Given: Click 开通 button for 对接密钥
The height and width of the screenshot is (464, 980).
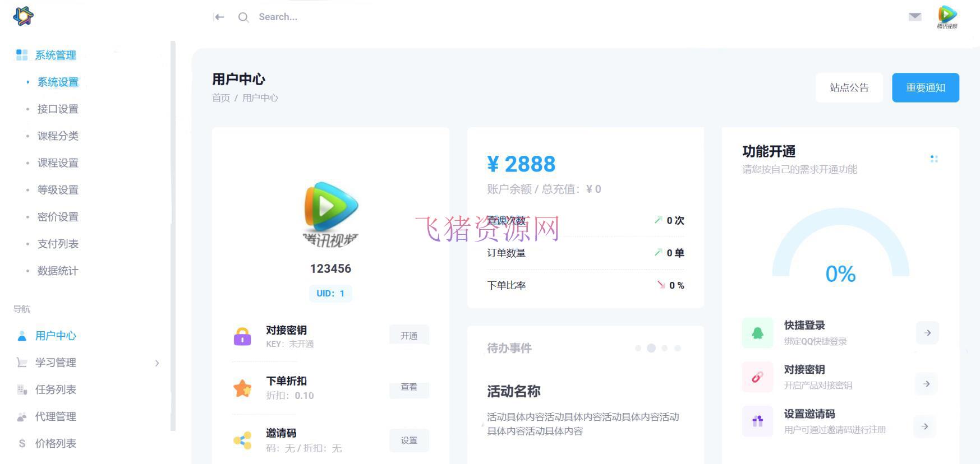Looking at the screenshot, I should tap(409, 336).
